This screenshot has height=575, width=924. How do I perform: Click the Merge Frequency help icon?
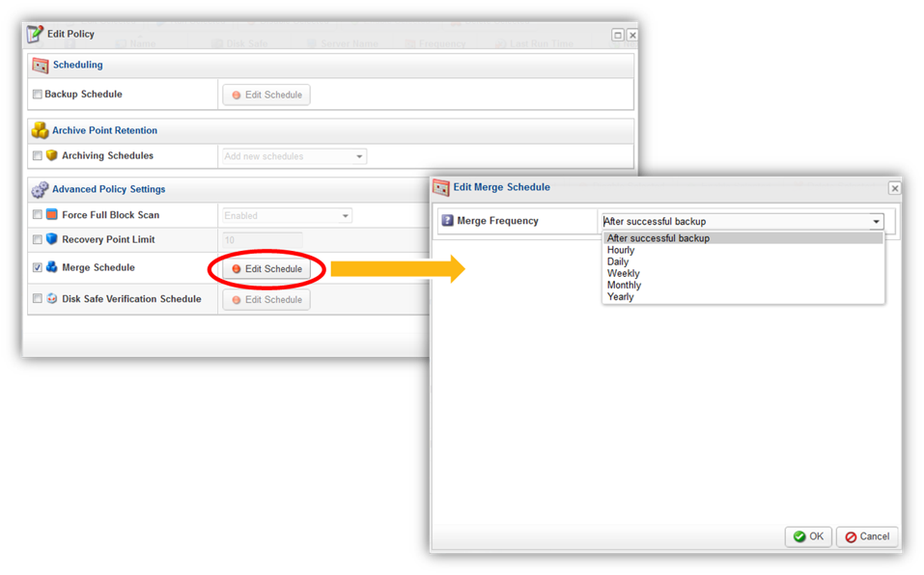pyautogui.click(x=447, y=221)
